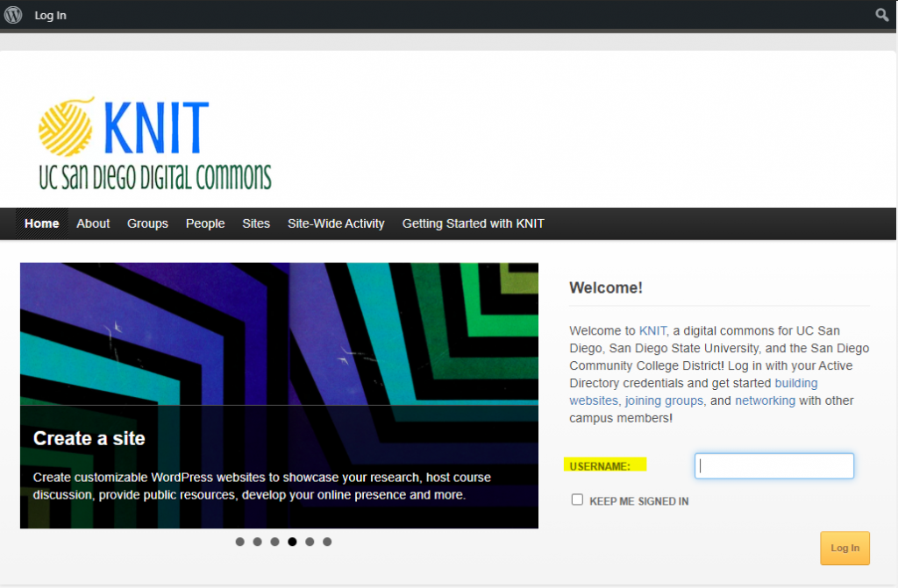
Task: Click the highlighted USERNAME label
Action: 600,466
